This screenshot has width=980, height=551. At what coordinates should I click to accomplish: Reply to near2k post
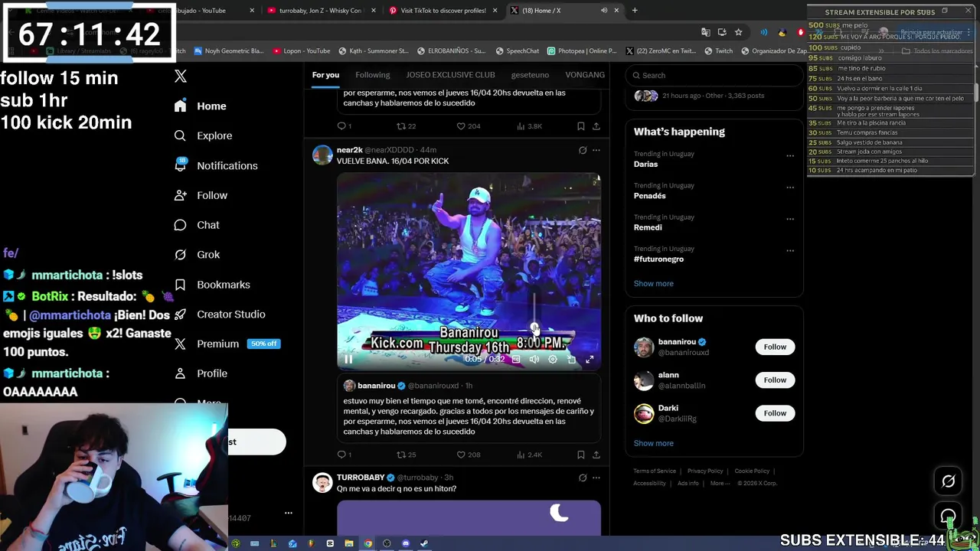click(x=344, y=455)
